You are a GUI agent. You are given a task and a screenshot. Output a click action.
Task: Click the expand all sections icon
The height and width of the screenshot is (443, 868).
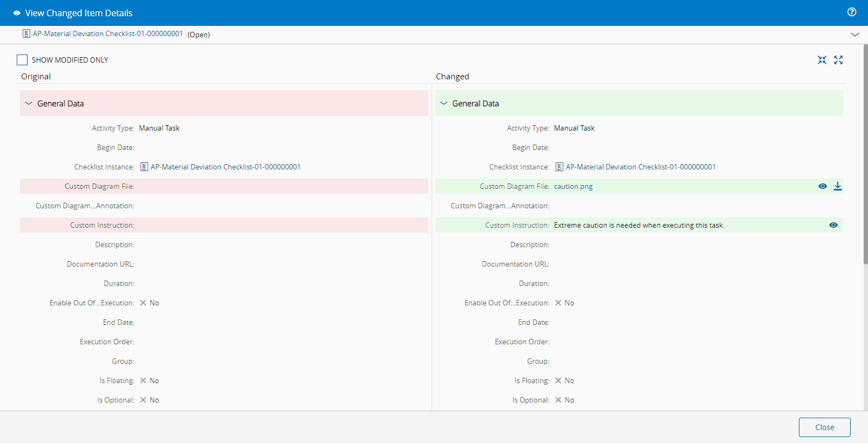coord(838,60)
